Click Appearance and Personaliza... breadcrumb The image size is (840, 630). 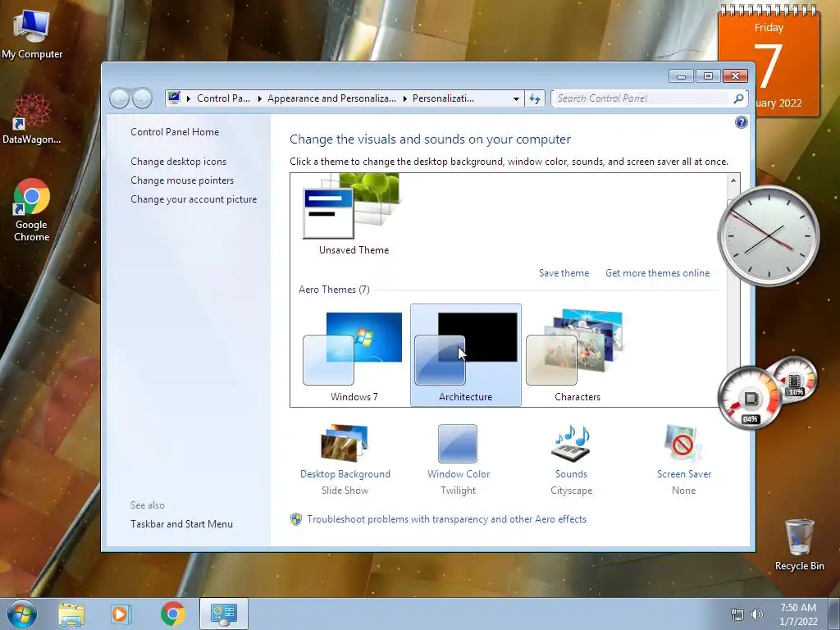pyautogui.click(x=331, y=98)
